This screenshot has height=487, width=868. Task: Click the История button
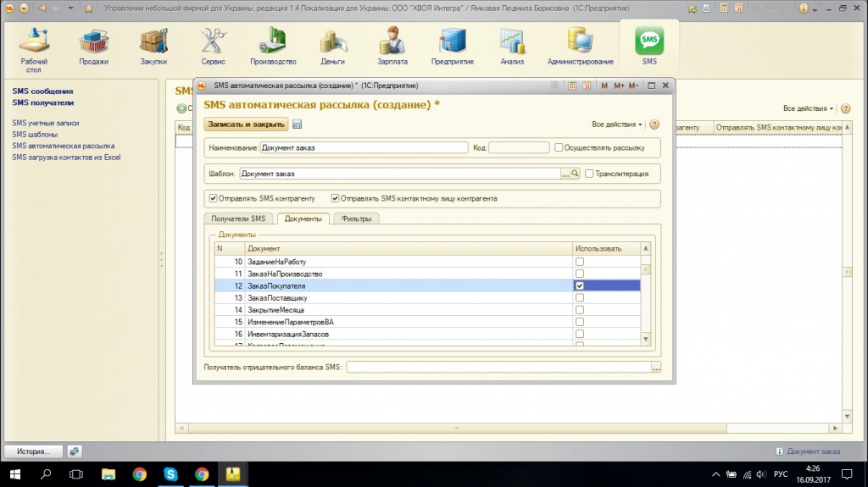[x=33, y=451]
